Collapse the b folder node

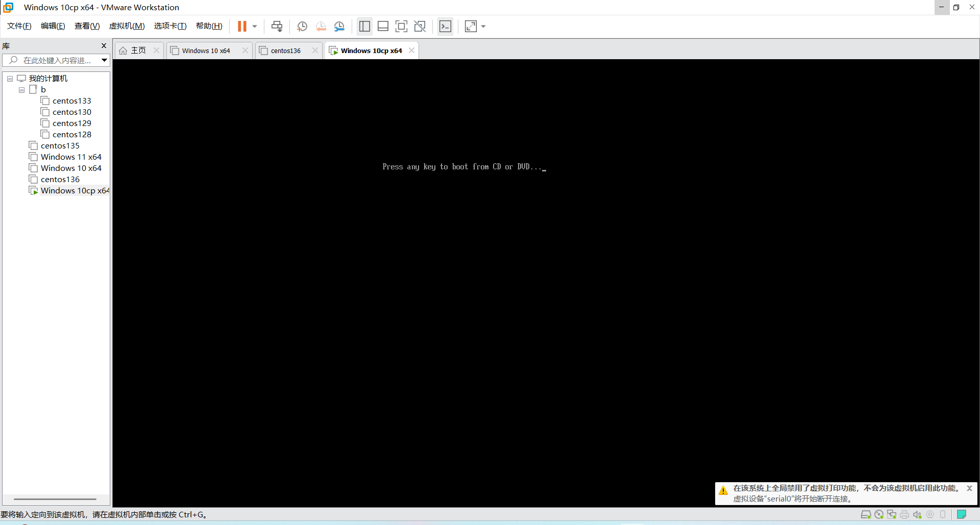coord(21,90)
